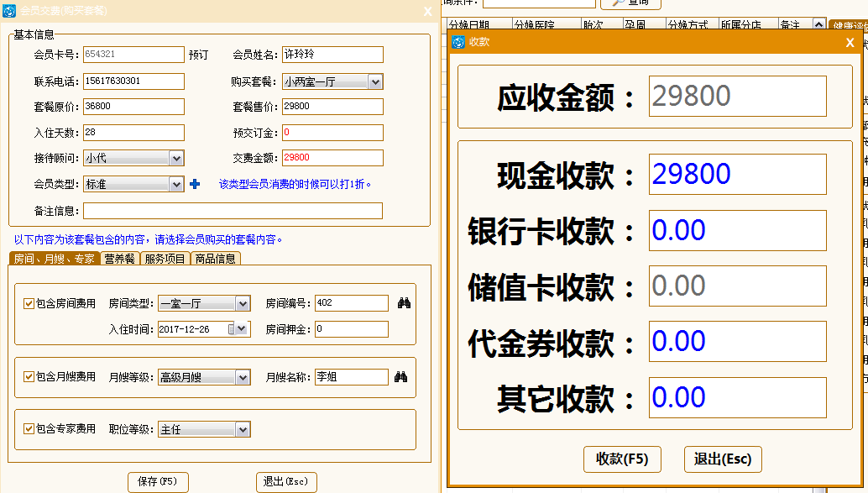Click binoculars icon beside room number 402
Viewport: 868px width, 493px height.
point(402,303)
